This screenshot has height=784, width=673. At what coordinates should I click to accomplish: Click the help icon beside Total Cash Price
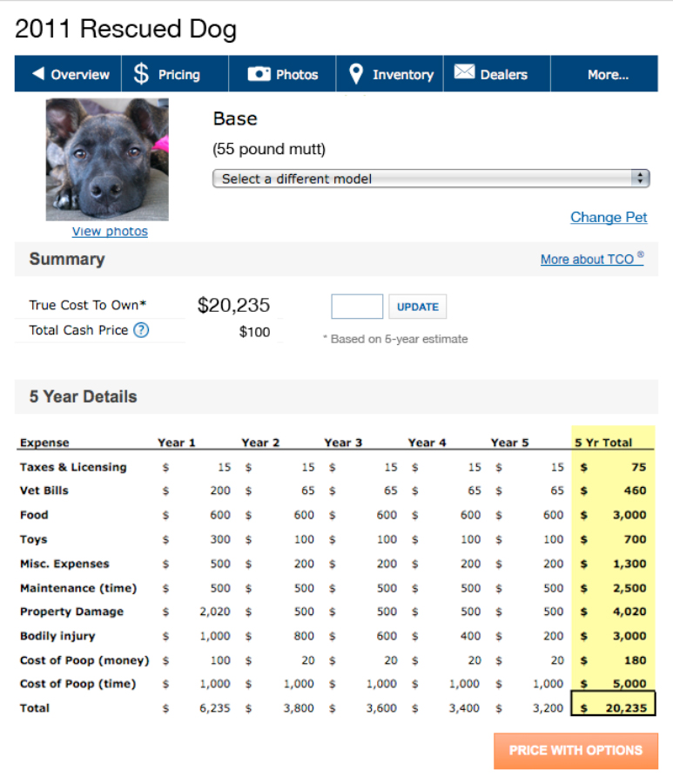click(141, 330)
